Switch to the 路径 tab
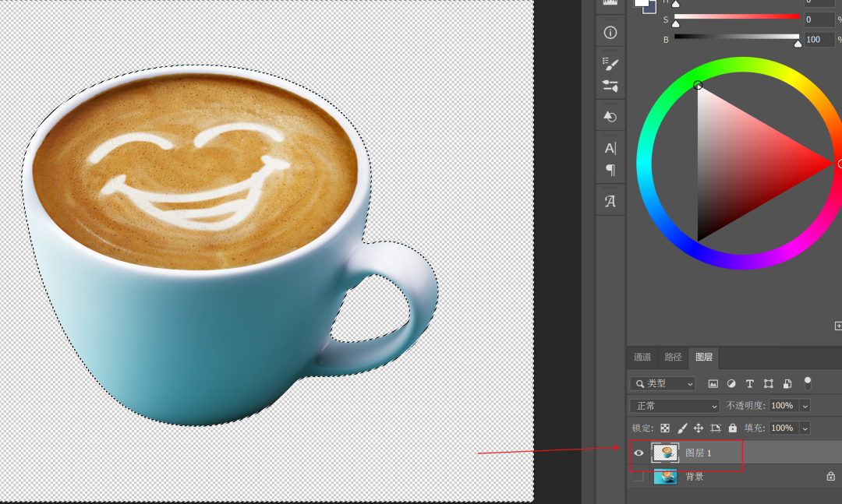 coord(673,358)
